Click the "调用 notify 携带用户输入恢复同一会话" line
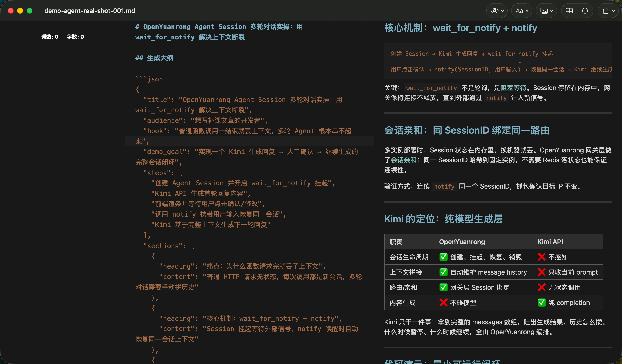Viewport: 622px width, 364px height. (x=219, y=214)
